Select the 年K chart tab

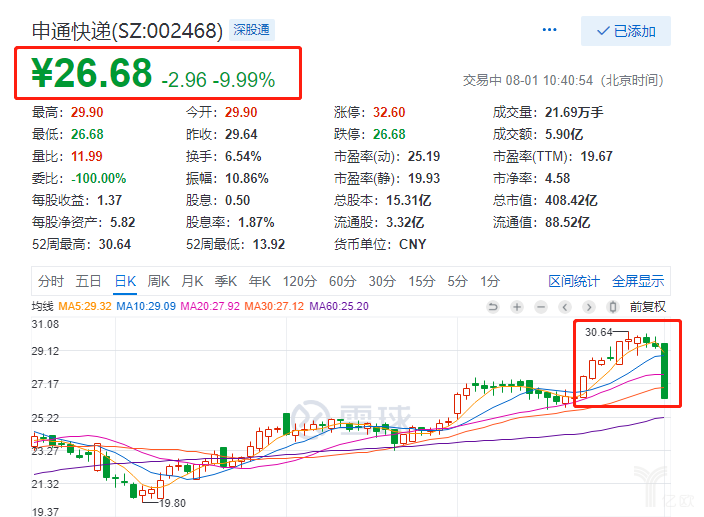point(260,281)
